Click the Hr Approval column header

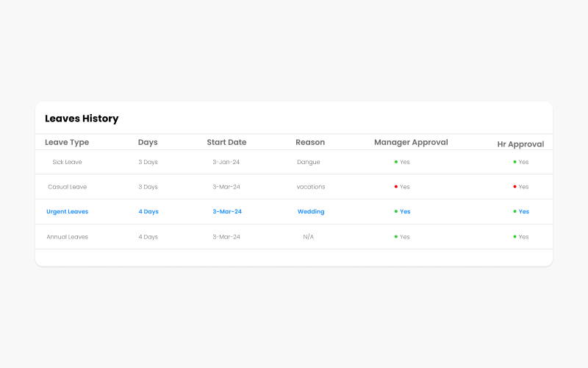(520, 144)
